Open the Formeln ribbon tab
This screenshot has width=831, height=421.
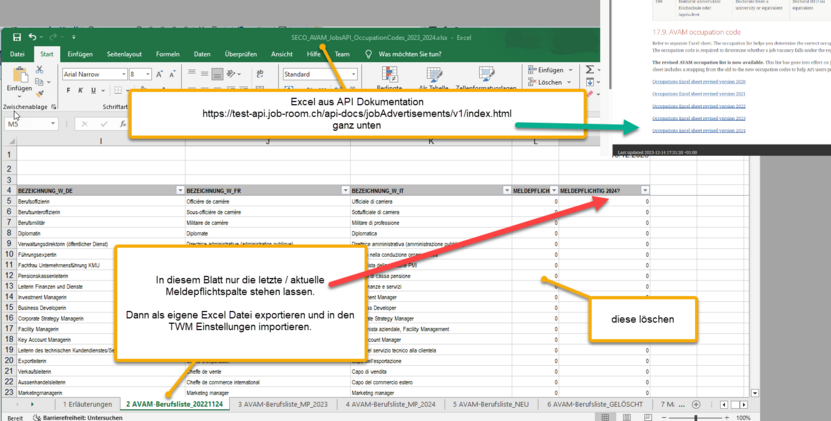[167, 54]
